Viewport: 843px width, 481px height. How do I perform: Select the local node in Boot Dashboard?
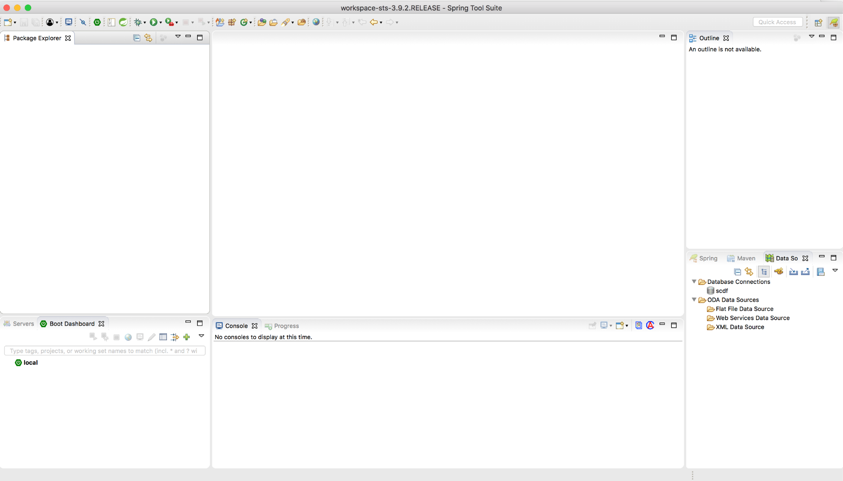coord(30,363)
